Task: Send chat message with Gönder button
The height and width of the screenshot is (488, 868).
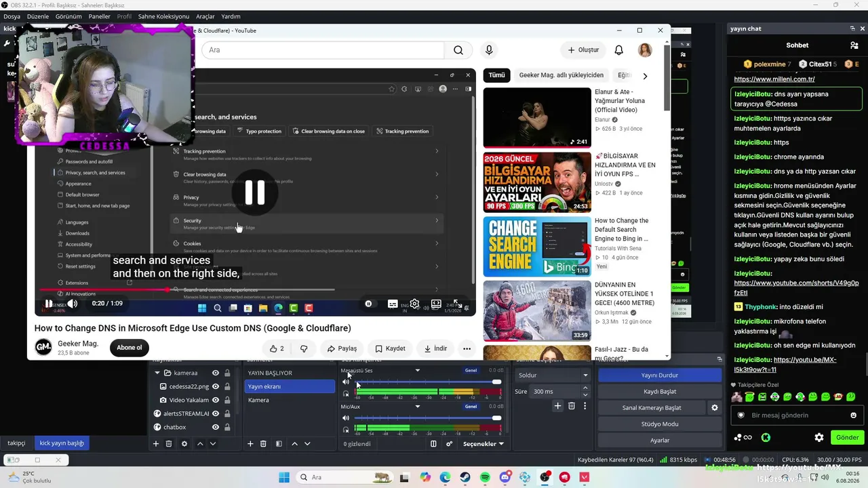Action: pyautogui.click(x=847, y=438)
